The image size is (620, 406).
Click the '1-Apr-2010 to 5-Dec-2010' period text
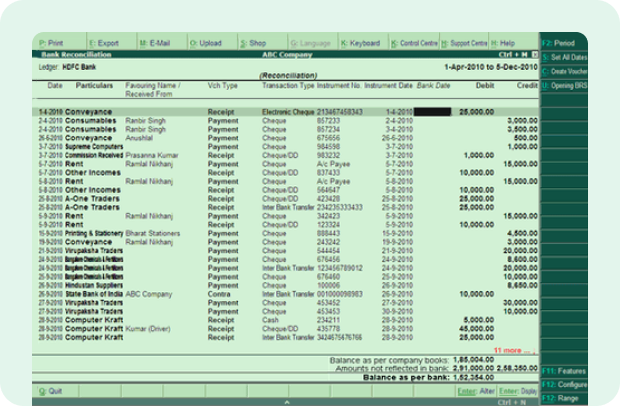coord(491,67)
